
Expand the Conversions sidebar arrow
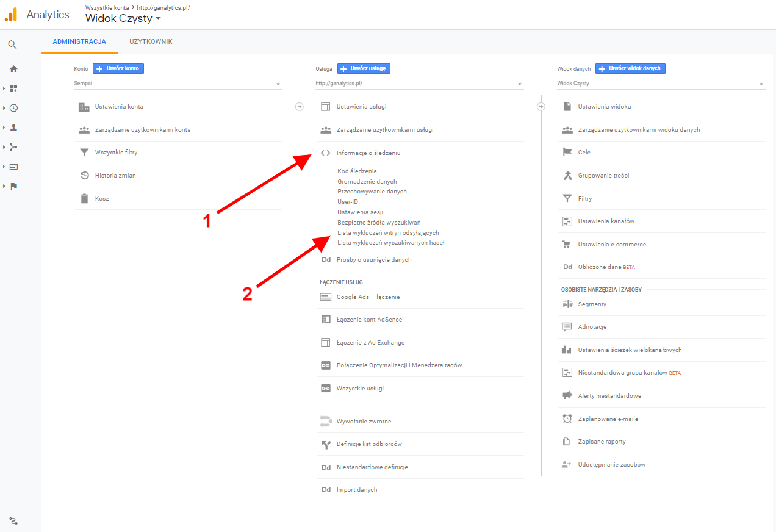(x=4, y=186)
